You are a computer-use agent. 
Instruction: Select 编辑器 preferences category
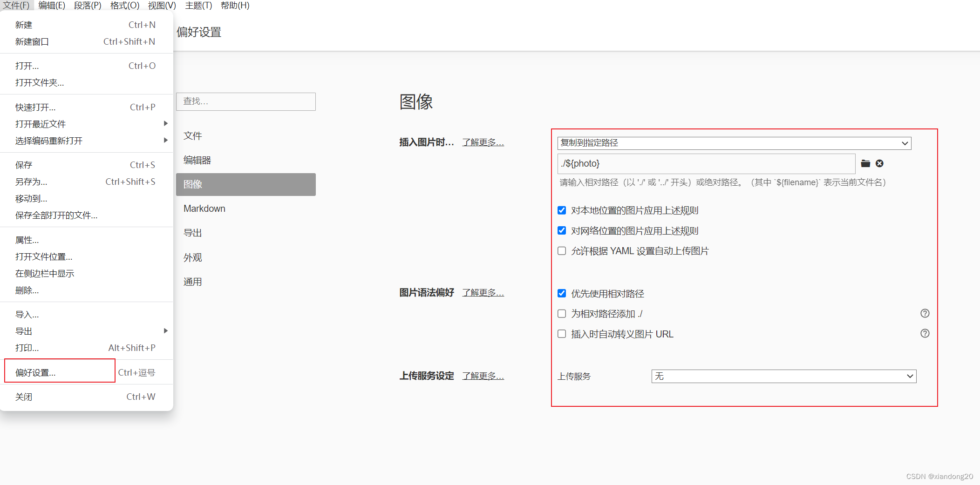click(x=246, y=160)
